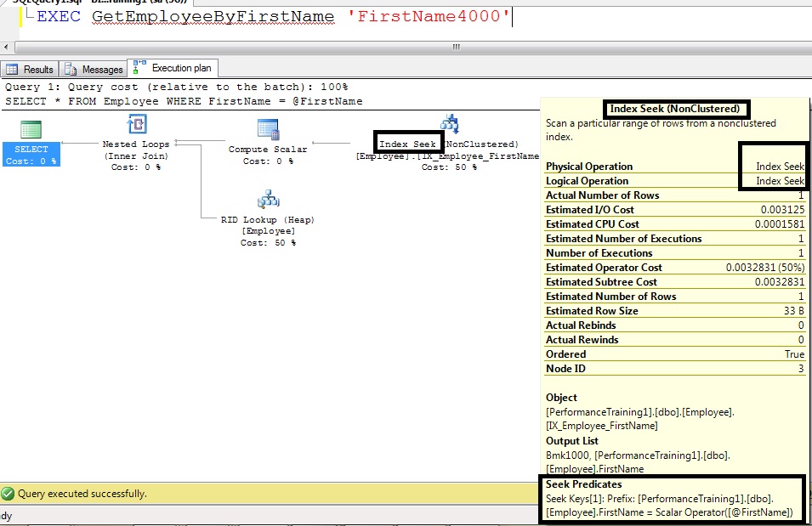Switch to the Results tab

point(31,70)
